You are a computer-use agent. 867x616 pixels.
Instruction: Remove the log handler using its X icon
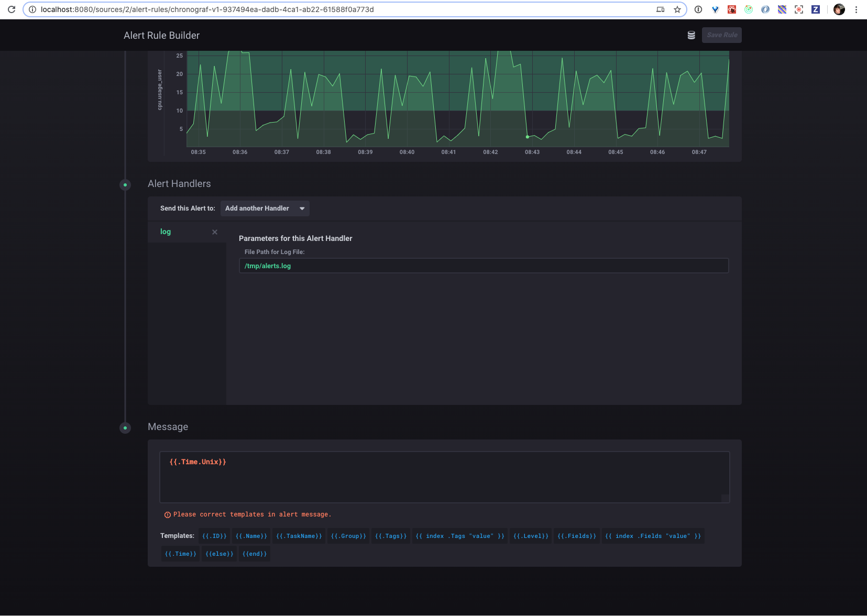coord(214,232)
